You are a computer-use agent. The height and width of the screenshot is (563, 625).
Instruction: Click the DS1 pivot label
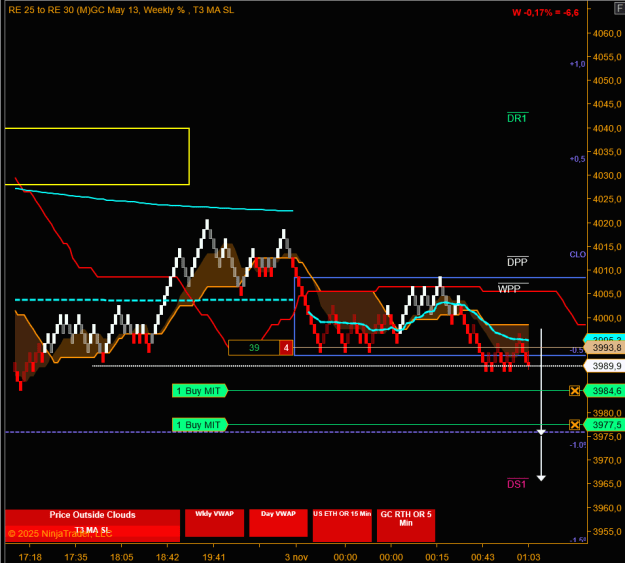pos(517,484)
